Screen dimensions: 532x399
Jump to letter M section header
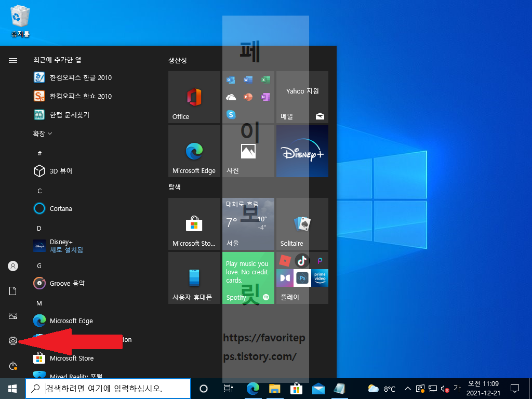39,303
